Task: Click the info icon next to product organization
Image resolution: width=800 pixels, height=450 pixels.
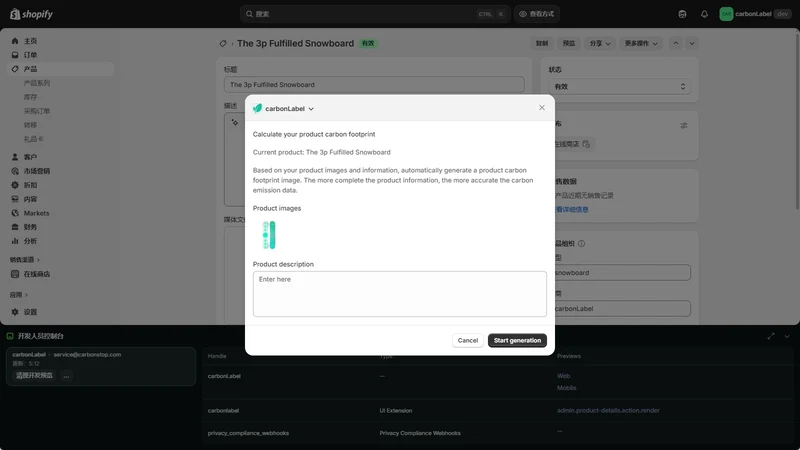Action: click(581, 243)
